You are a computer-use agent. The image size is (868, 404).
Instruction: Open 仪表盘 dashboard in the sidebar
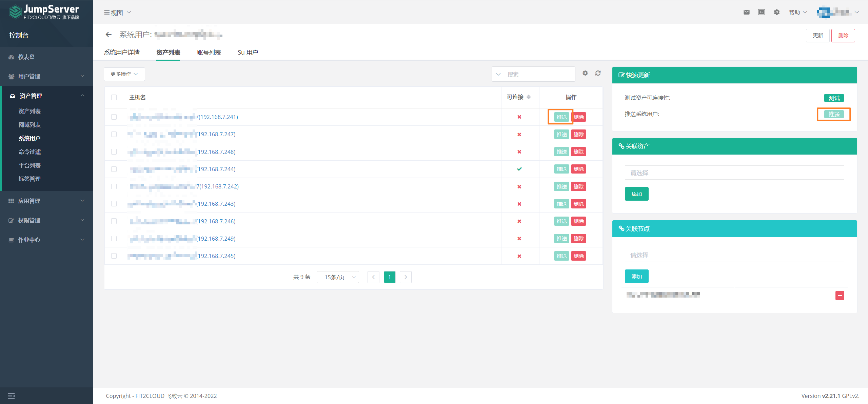click(x=26, y=57)
